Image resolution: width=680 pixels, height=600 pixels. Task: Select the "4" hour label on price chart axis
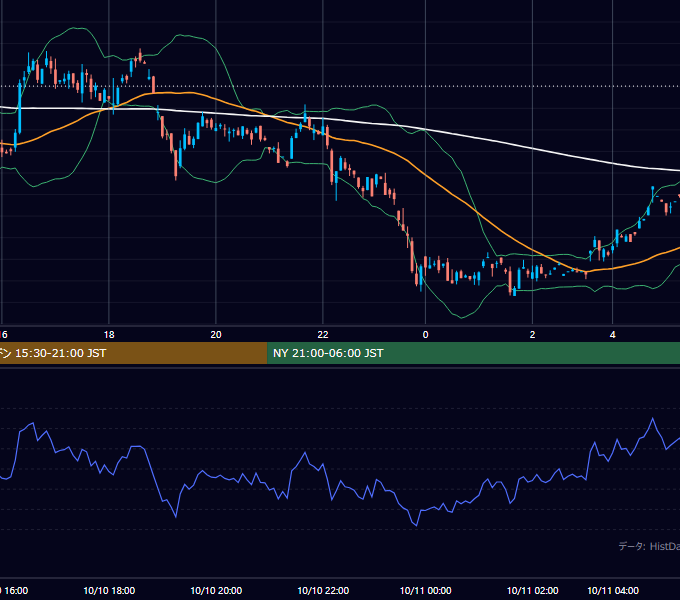click(x=612, y=335)
